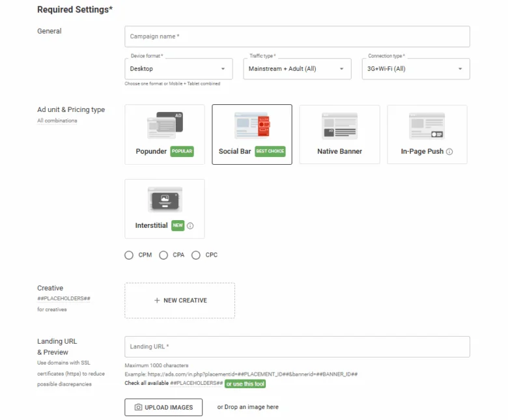Click the 'or use this tool' link
Image resolution: width=508 pixels, height=420 pixels.
(245, 384)
